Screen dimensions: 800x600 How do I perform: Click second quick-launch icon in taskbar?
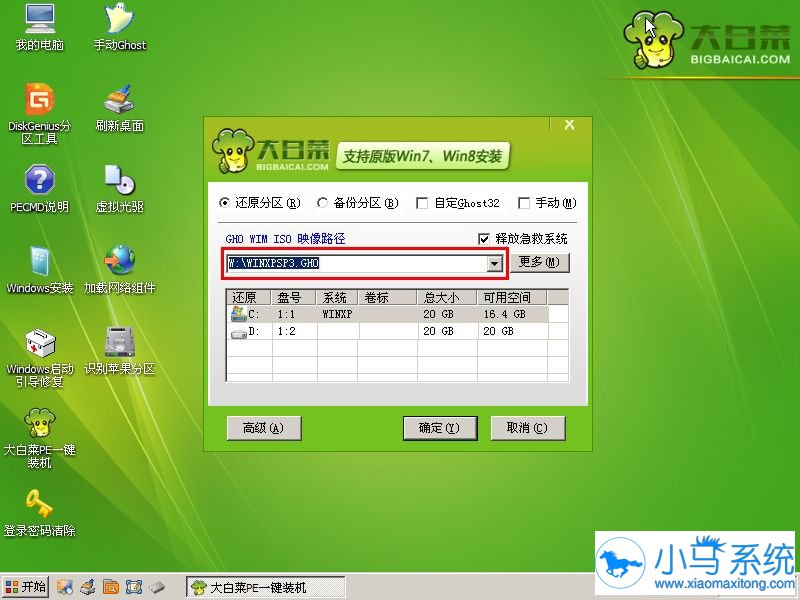click(88, 587)
